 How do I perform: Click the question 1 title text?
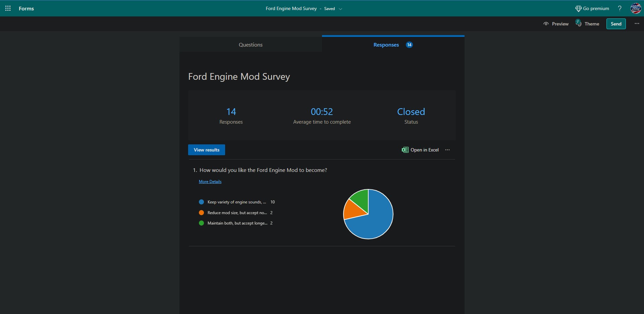point(263,170)
